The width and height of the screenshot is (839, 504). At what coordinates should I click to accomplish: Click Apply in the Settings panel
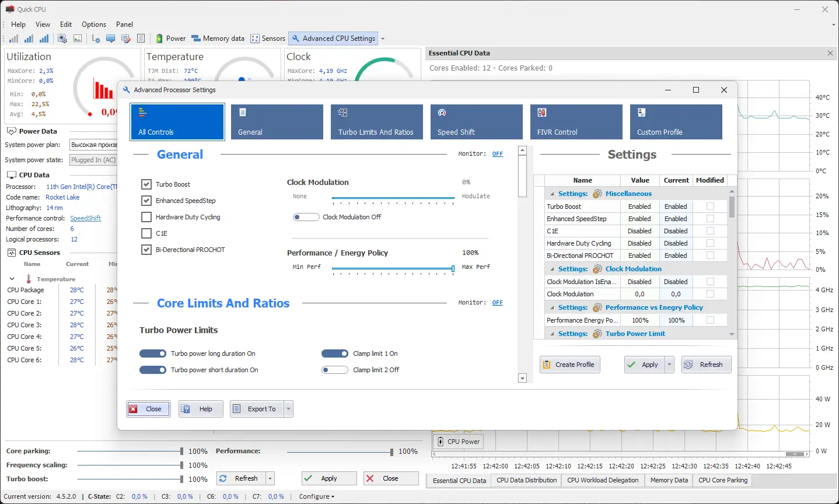(645, 365)
